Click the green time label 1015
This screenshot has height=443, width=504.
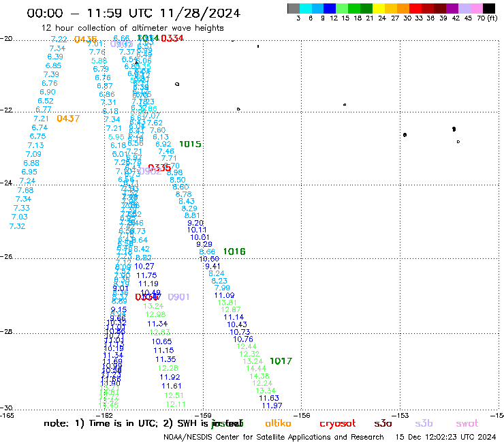point(190,144)
